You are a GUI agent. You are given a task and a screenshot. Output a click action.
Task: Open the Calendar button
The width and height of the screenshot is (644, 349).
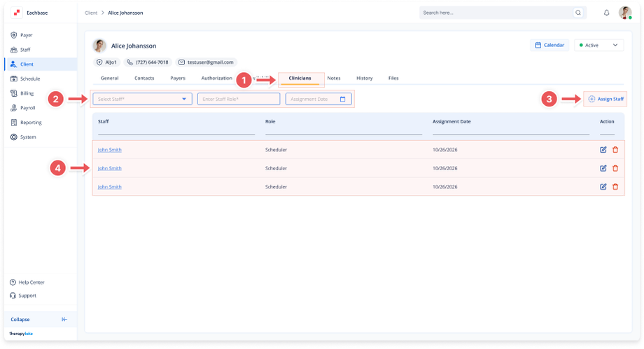coord(549,45)
